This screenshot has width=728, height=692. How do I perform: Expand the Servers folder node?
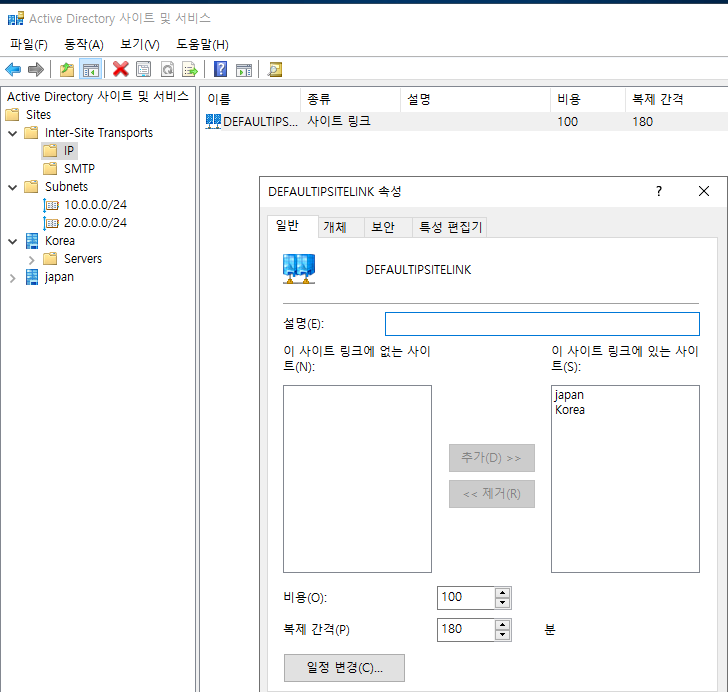[x=32, y=259]
